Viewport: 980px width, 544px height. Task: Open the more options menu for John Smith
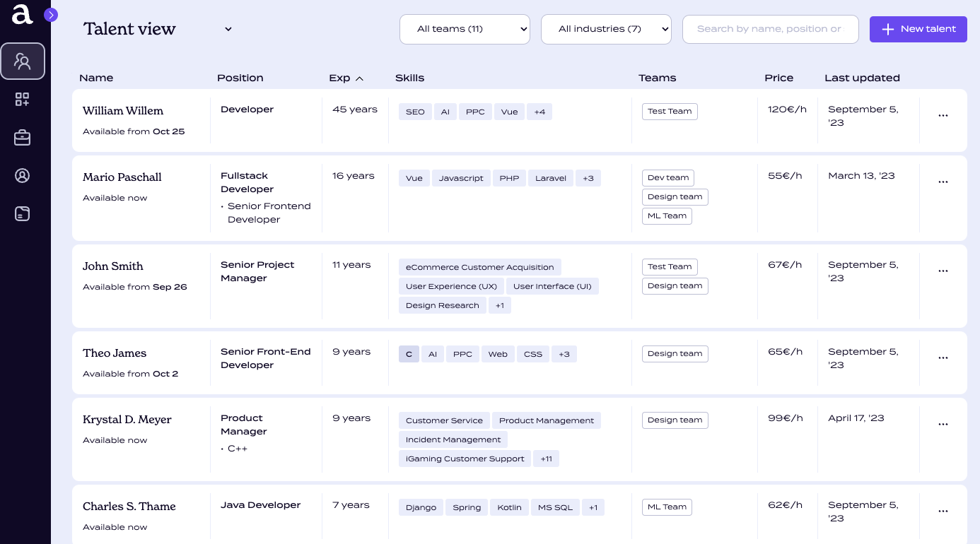click(x=943, y=271)
